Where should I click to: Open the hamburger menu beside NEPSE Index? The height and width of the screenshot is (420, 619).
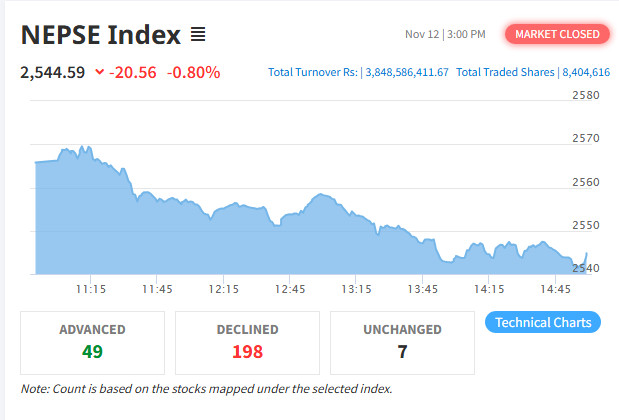[198, 35]
